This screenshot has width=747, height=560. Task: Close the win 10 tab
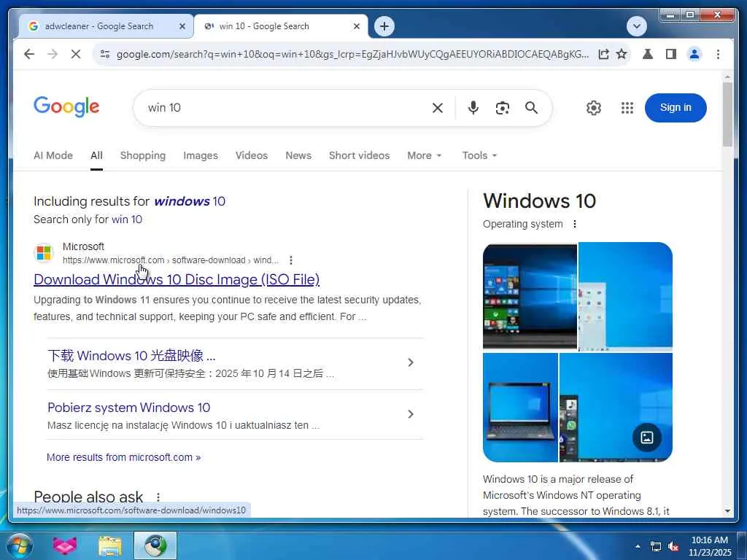click(x=356, y=26)
